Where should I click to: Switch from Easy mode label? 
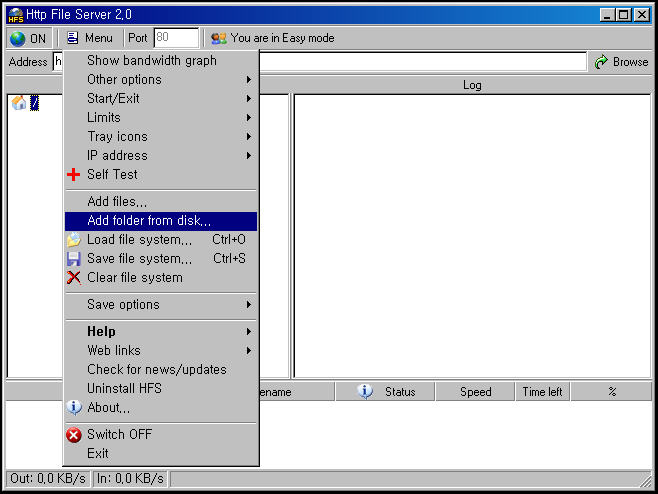282,38
